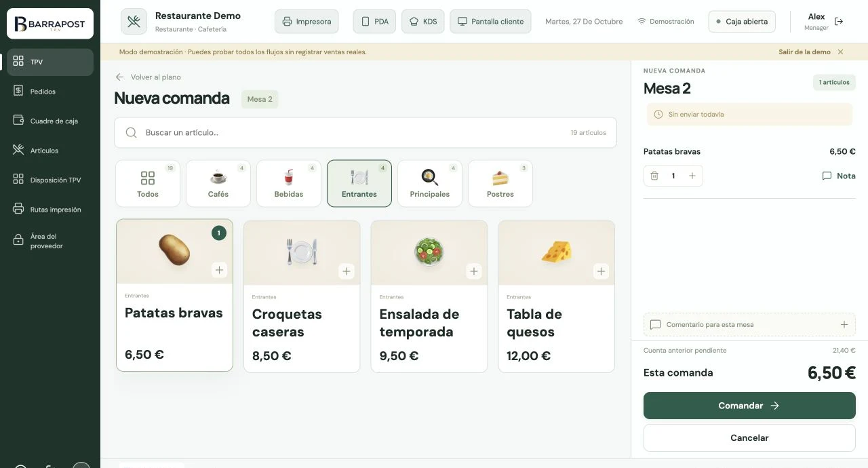The width and height of the screenshot is (868, 468).
Task: Click the Ensalada de temporada salad image
Action: tap(429, 252)
